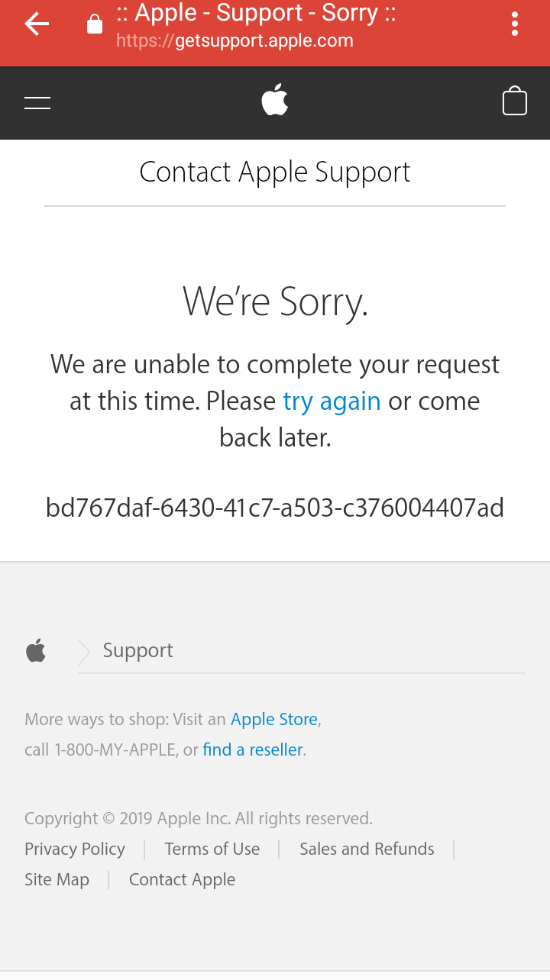Image resolution: width=550 pixels, height=980 pixels.
Task: Tap the error code bd767daf text
Action: (275, 508)
